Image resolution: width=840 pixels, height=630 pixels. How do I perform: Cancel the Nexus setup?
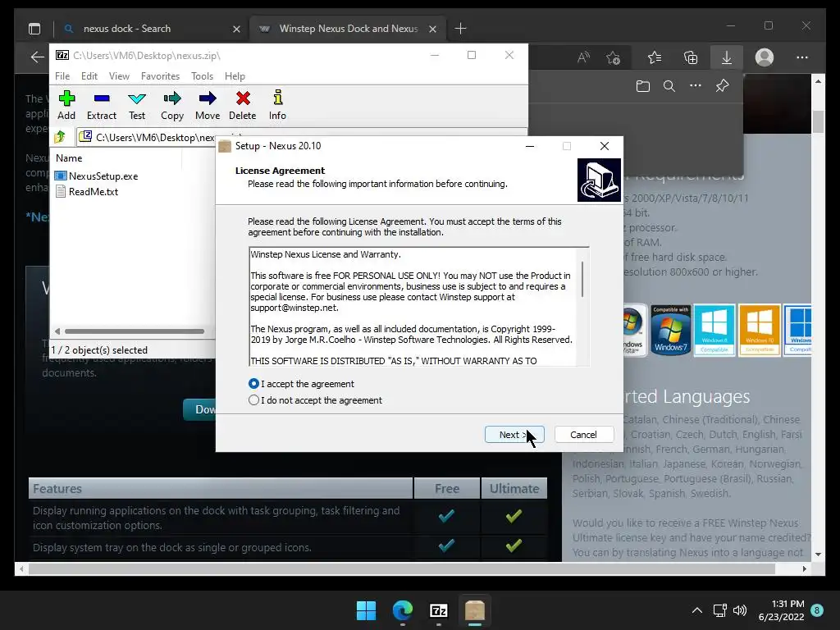click(583, 435)
